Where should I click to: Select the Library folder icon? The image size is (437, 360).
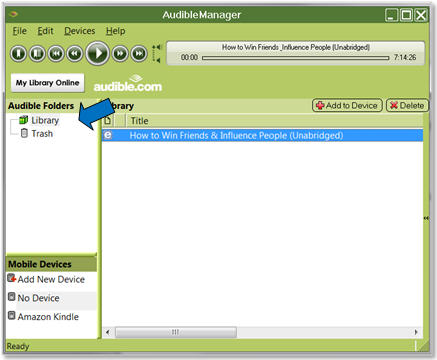(x=23, y=120)
